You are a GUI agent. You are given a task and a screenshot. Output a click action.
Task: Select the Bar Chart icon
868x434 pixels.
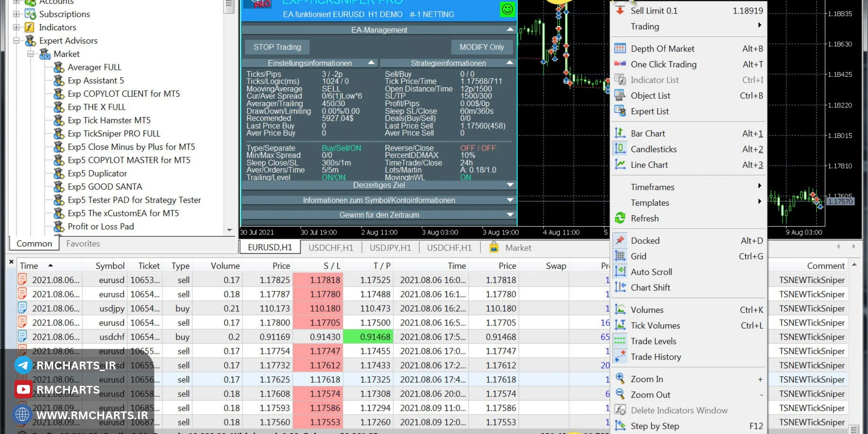click(x=620, y=133)
